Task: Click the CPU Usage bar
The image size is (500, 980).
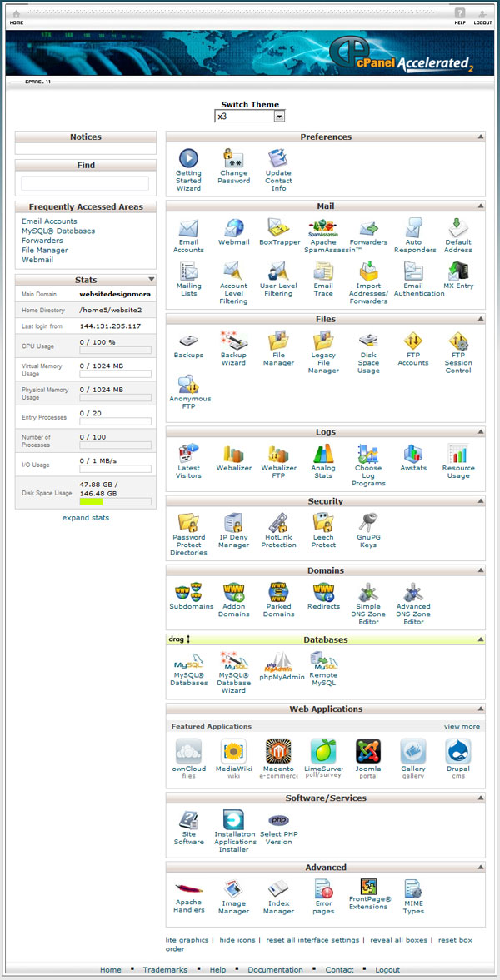Action: 115,351
